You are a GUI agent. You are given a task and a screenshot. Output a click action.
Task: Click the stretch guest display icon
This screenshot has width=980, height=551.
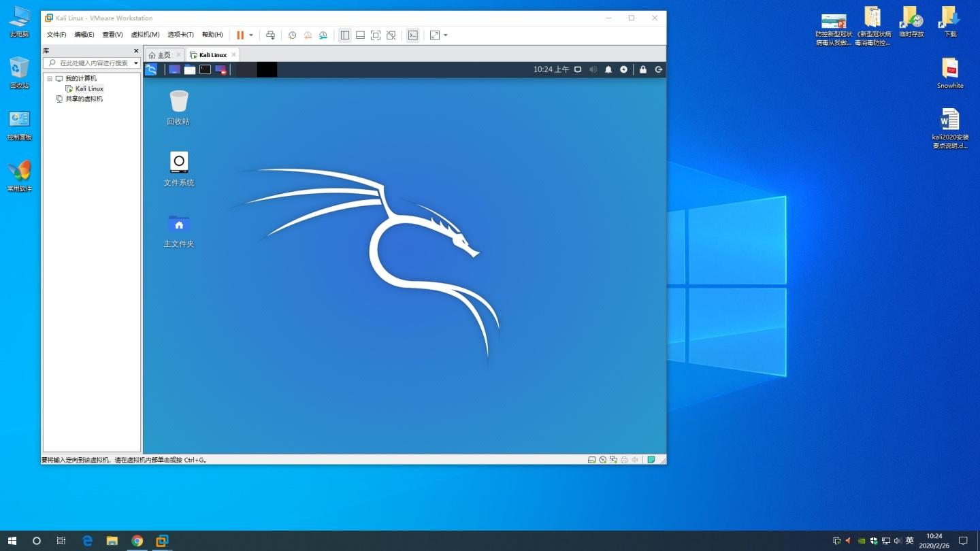pos(435,35)
